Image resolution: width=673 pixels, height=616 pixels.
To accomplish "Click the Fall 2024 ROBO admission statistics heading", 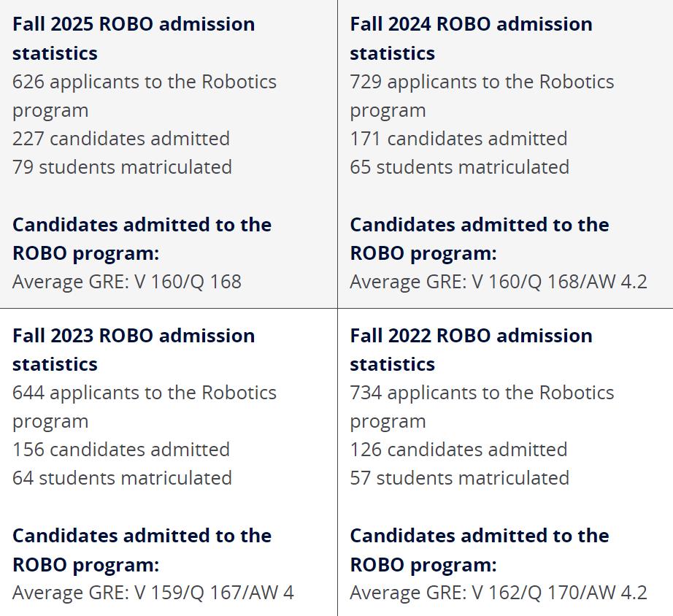I will [x=471, y=24].
